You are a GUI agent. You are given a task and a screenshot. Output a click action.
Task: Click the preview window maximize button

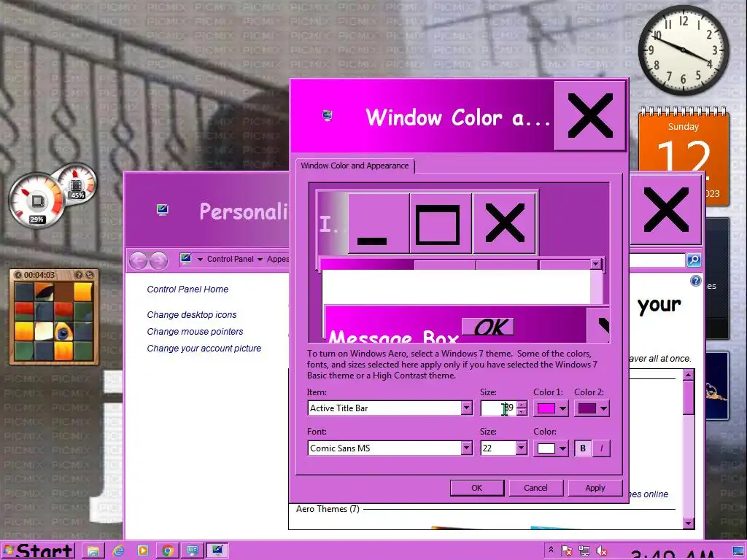pos(441,223)
